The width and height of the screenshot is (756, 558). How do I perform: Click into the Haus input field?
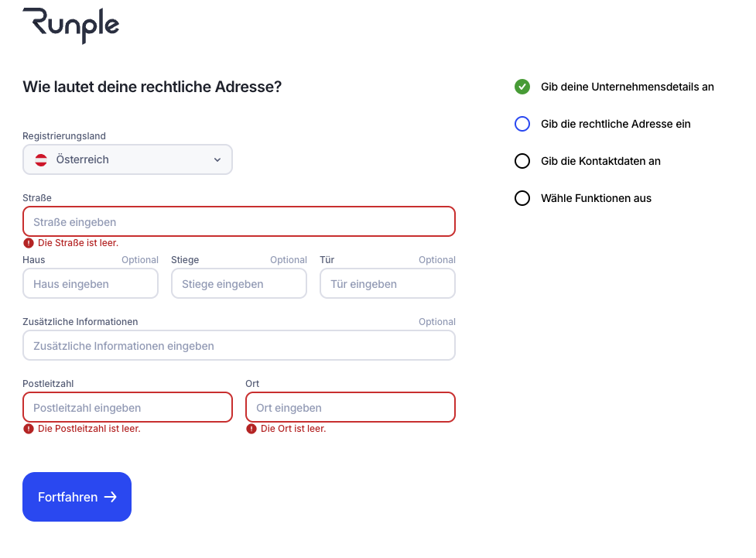pyautogui.click(x=91, y=284)
